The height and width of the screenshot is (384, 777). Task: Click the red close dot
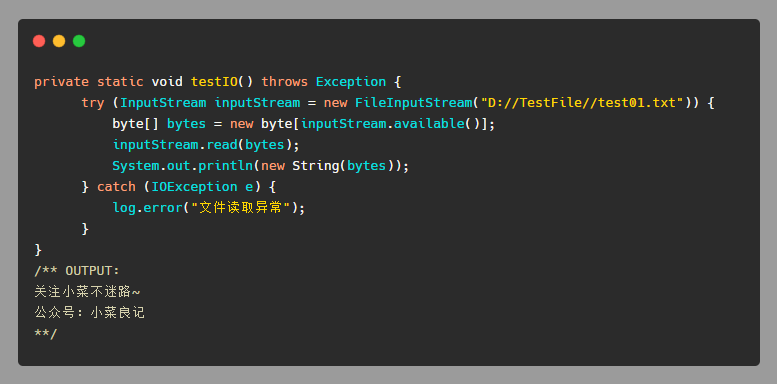[39, 41]
